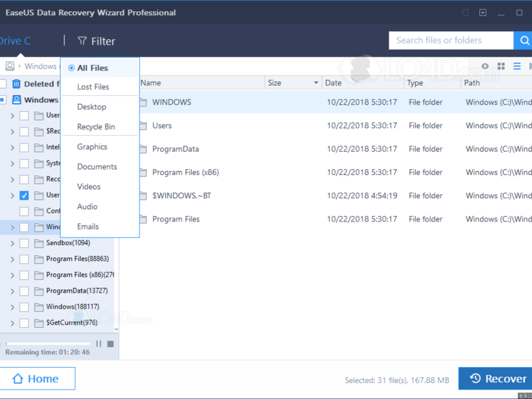
Task: Choose Emails from filter menu
Action: click(88, 227)
